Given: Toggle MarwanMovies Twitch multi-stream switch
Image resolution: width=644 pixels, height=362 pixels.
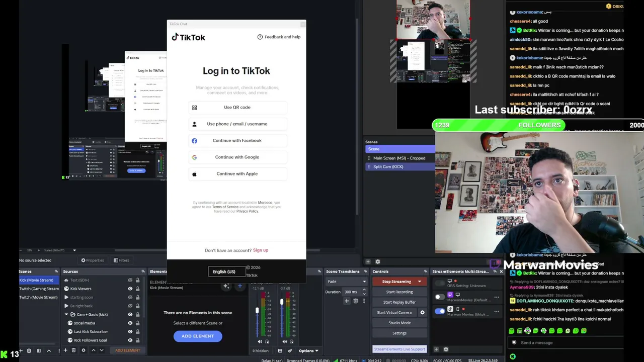Looking at the screenshot, I should click(x=440, y=297).
